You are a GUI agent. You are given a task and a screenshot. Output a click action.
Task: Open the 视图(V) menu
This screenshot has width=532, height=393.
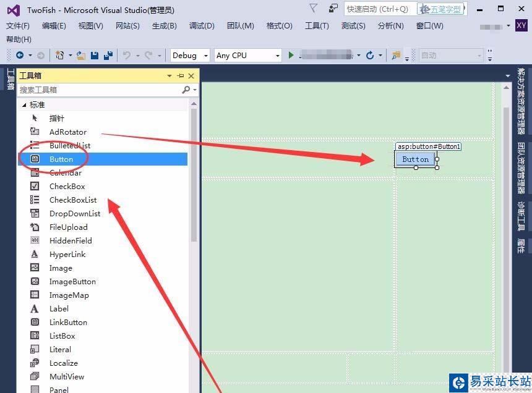[90, 26]
